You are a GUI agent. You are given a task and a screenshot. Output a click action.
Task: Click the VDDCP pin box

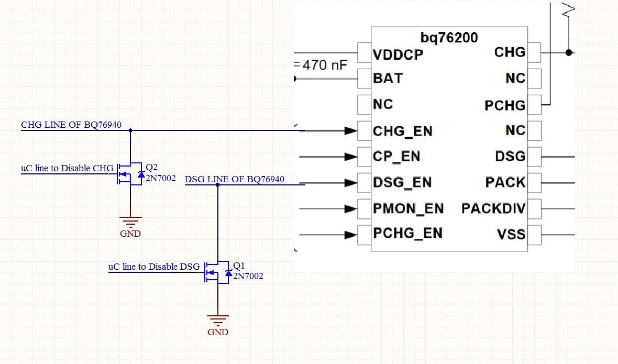tap(364, 53)
